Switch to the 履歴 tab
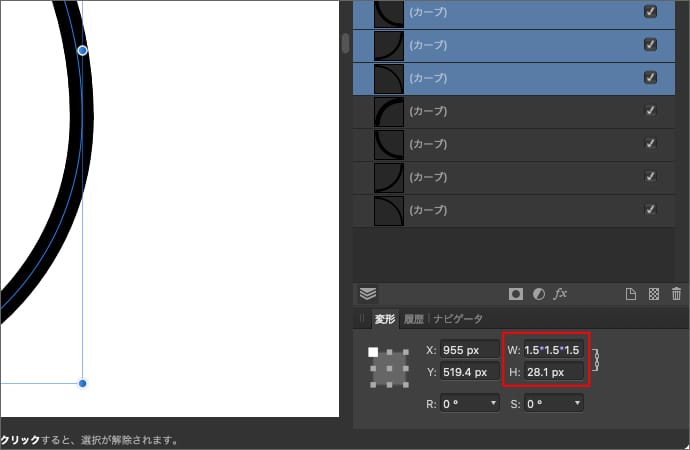 pos(414,319)
